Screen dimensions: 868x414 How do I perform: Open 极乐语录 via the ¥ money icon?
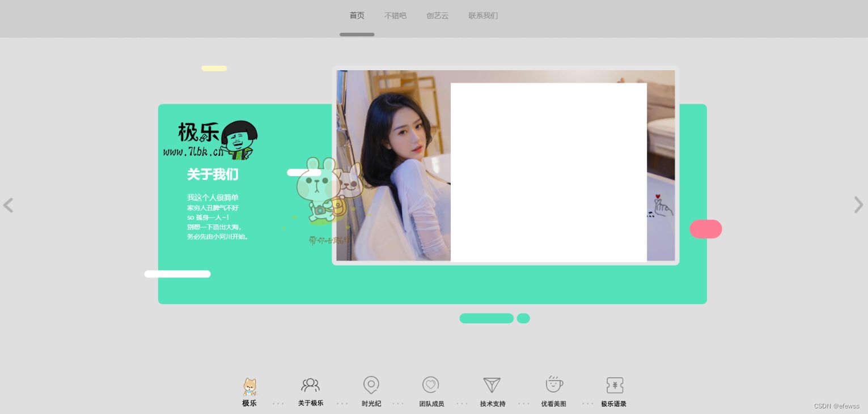click(x=615, y=385)
